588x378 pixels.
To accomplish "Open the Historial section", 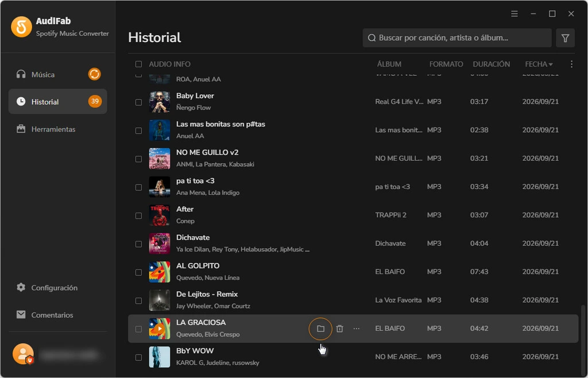I will (58, 102).
